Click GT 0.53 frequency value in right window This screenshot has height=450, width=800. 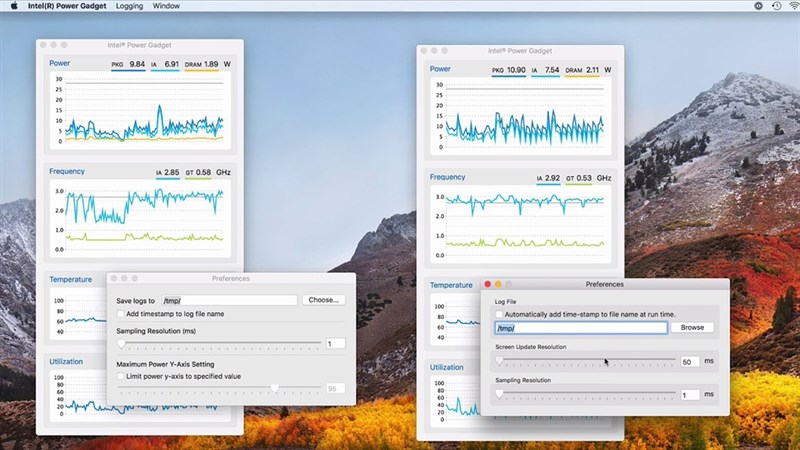click(579, 178)
